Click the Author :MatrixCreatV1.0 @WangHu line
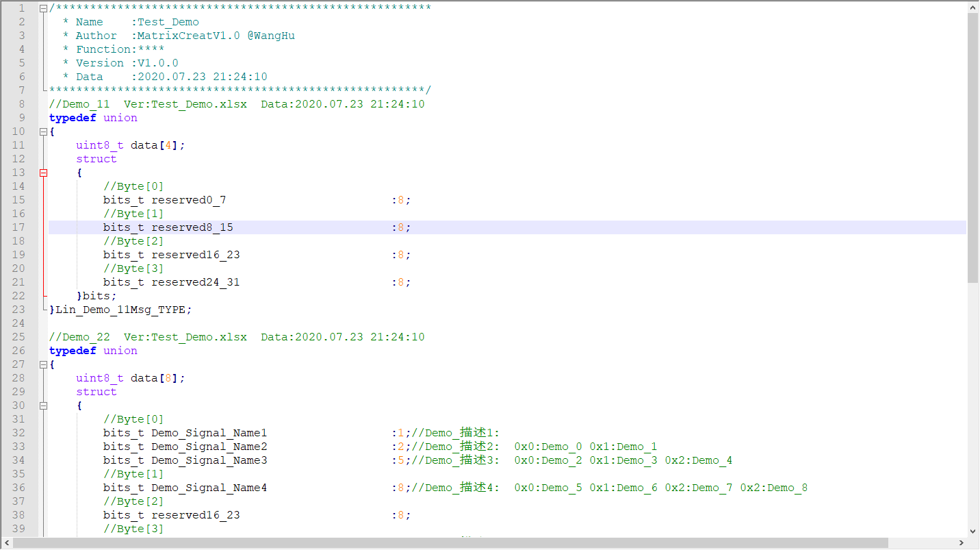Screen dimensions: 980x550 click(x=179, y=36)
